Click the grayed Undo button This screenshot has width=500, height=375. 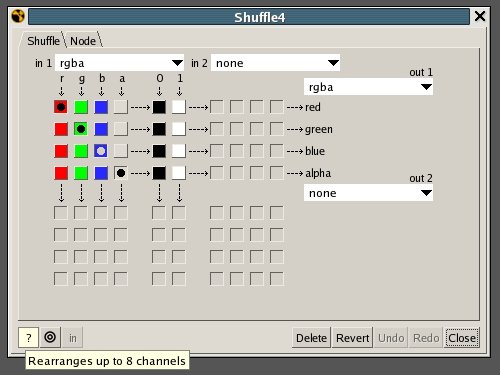pos(391,338)
